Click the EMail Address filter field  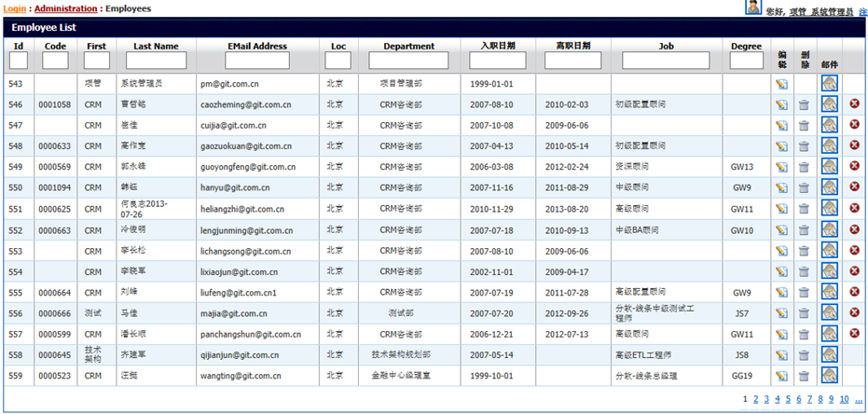[256, 61]
